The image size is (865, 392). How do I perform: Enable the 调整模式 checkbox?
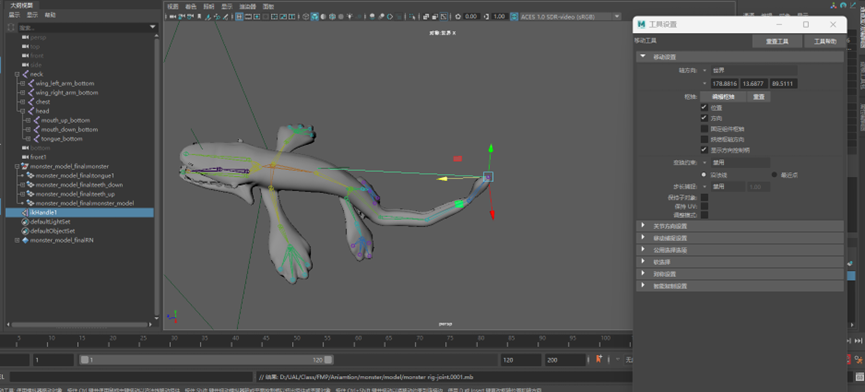[704, 214]
